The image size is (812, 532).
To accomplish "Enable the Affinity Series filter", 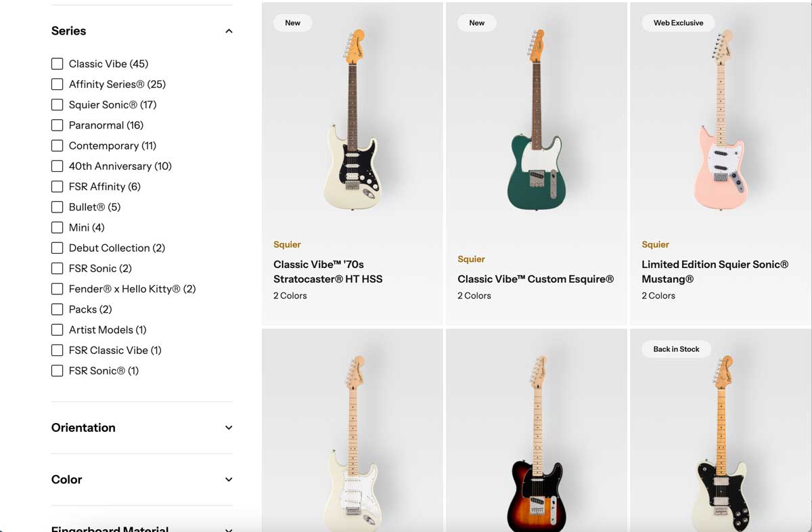I will pyautogui.click(x=57, y=84).
